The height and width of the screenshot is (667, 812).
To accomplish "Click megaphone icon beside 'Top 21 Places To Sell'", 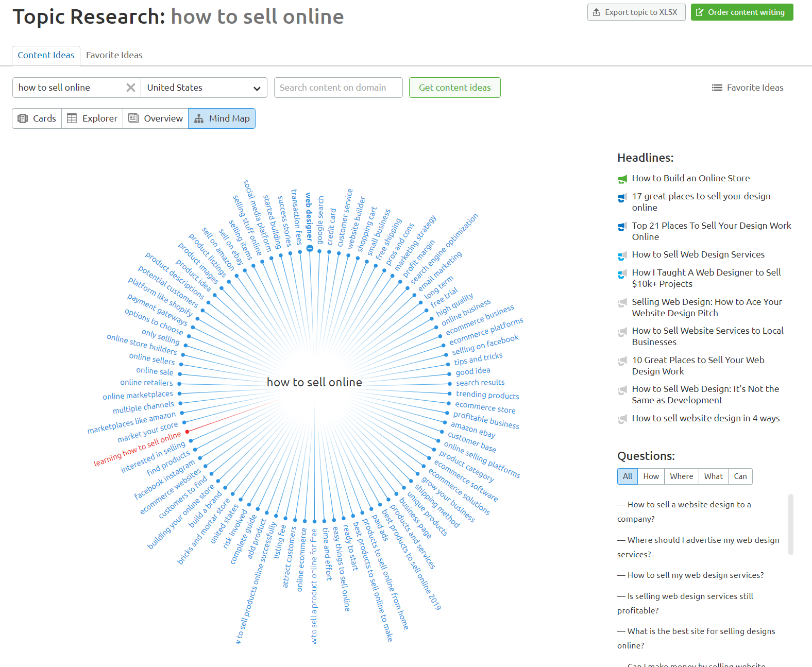I will tap(622, 227).
